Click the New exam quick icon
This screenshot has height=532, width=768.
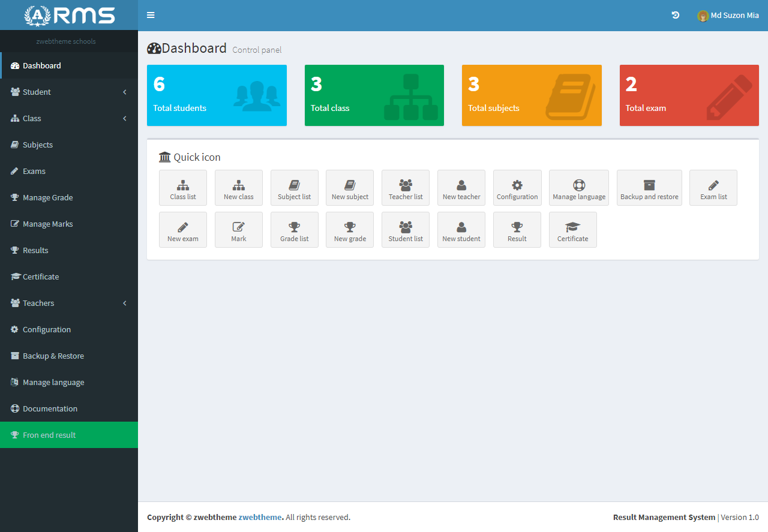click(182, 229)
